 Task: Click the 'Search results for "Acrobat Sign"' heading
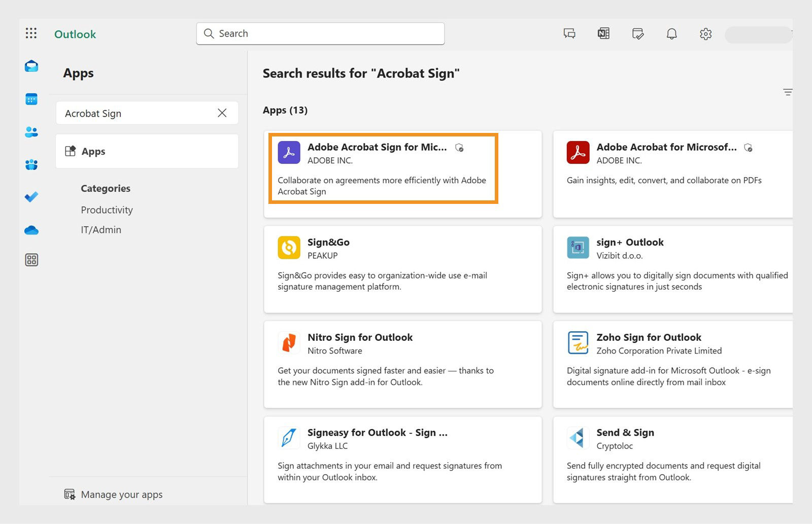click(361, 74)
